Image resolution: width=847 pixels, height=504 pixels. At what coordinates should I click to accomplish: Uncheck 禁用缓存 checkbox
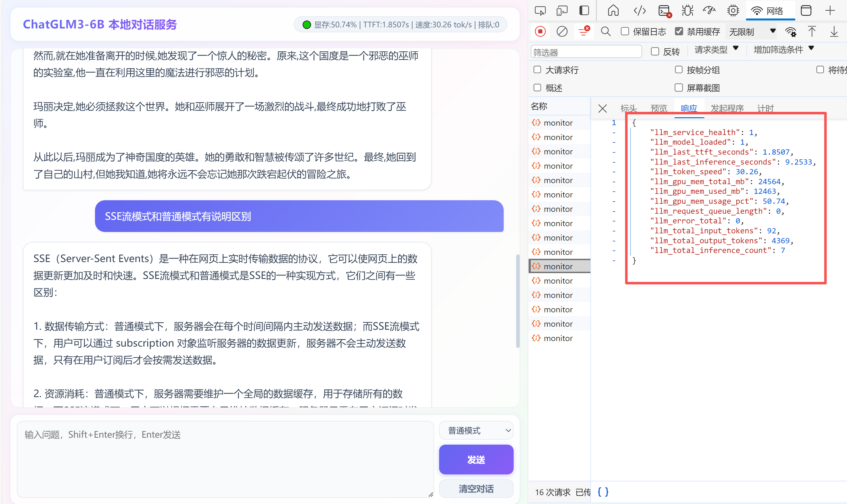[x=679, y=31]
